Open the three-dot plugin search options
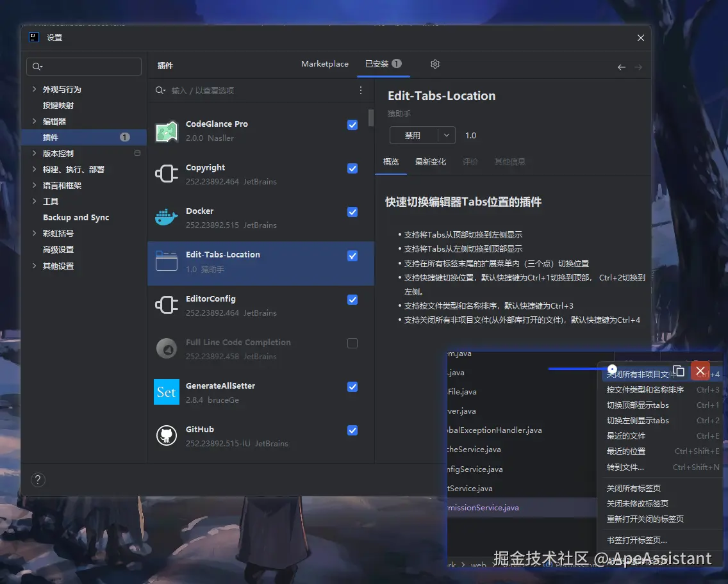 pyautogui.click(x=361, y=90)
